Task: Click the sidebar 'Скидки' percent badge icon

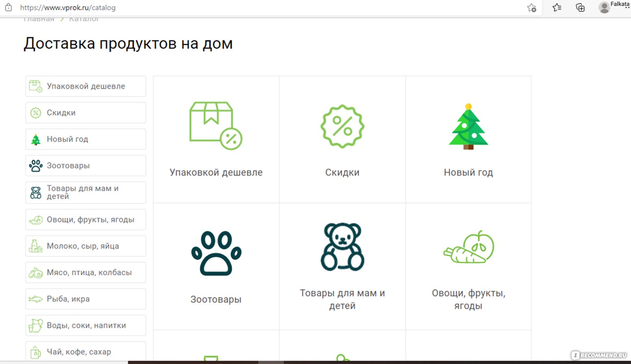Action: coord(36,113)
